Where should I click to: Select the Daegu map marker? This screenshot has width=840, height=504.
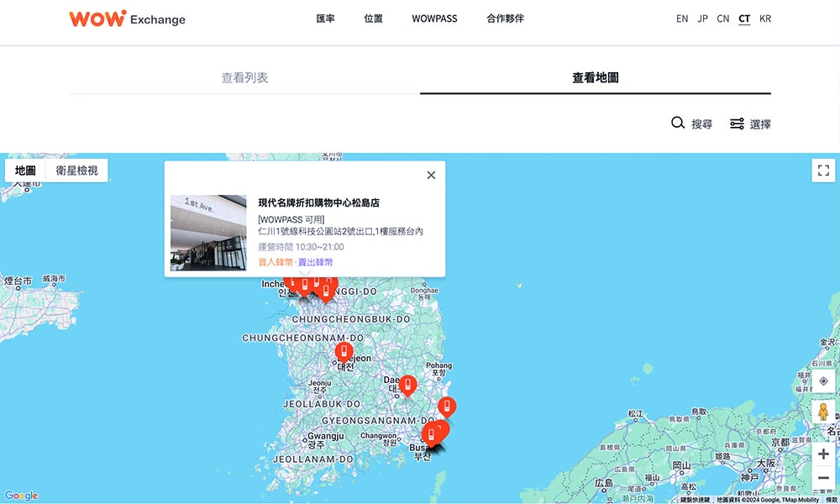click(407, 386)
